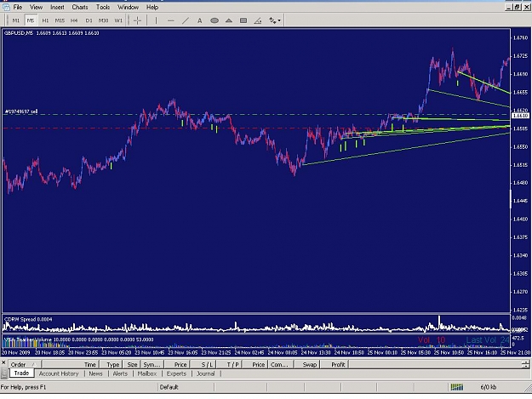
Task: Open the Tools menu
Action: click(103, 7)
